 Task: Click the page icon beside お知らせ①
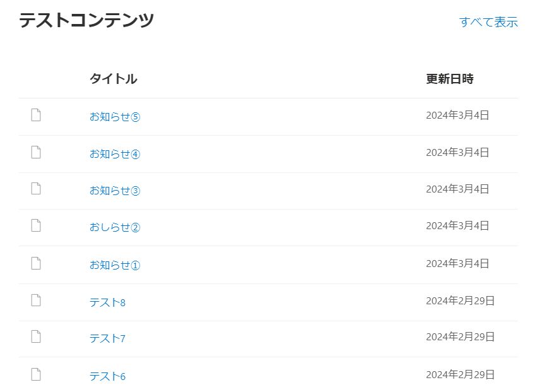[36, 263]
